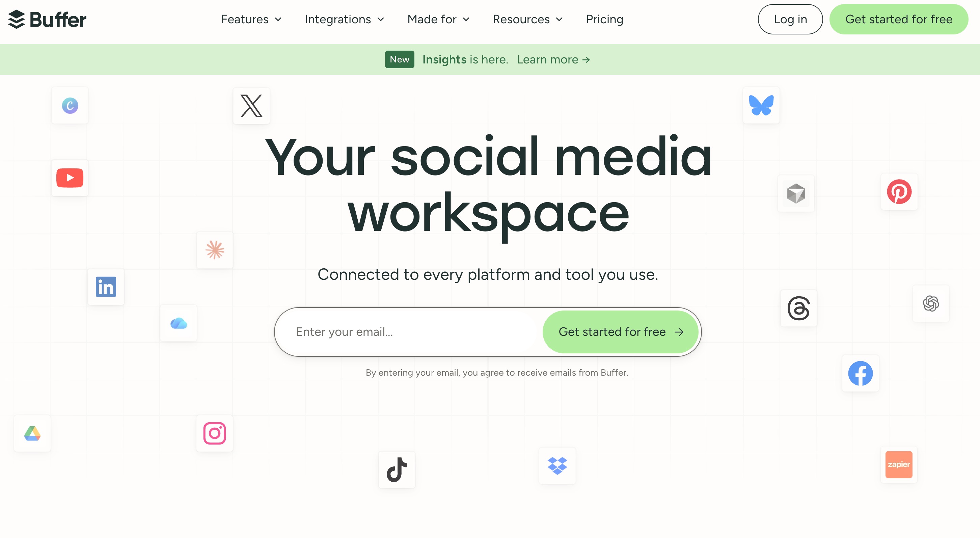Click the ChatGPT OpenAI icon tile

pyautogui.click(x=930, y=304)
